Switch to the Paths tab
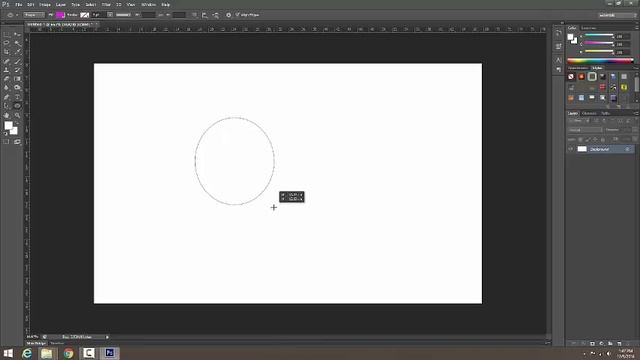640x360 pixels. (606, 113)
